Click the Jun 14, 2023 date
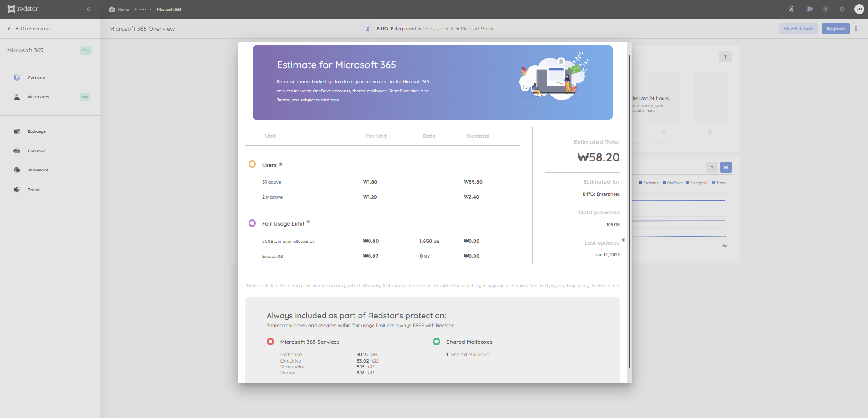This screenshot has height=418, width=868. coord(607,255)
